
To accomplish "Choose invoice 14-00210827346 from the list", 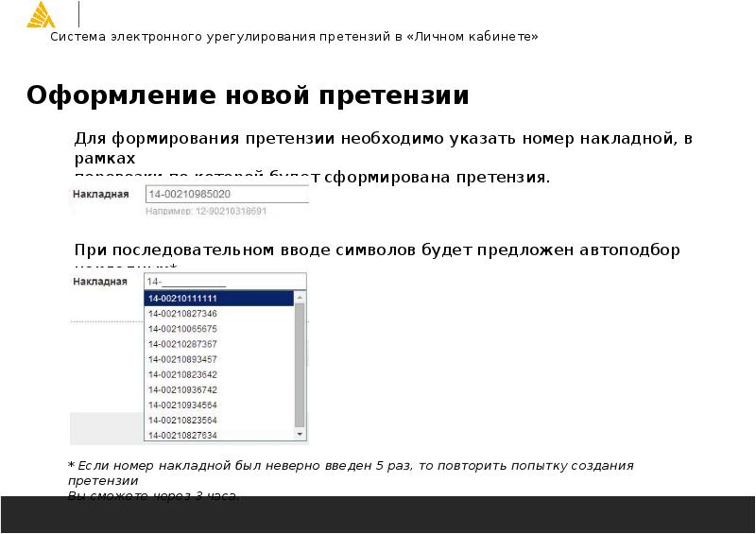I will tap(219, 314).
